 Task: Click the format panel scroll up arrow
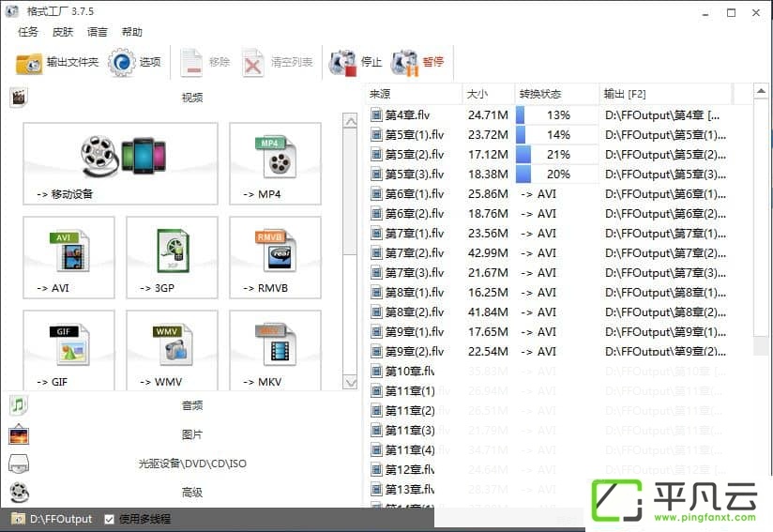350,120
